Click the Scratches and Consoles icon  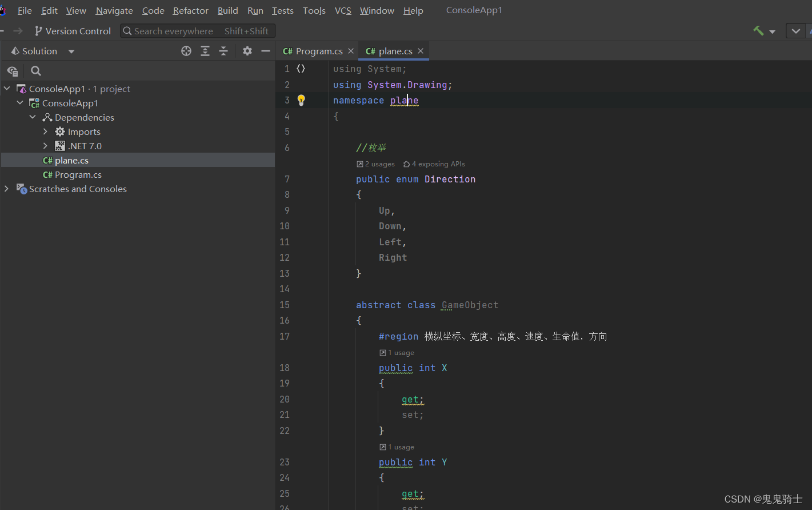[22, 189]
